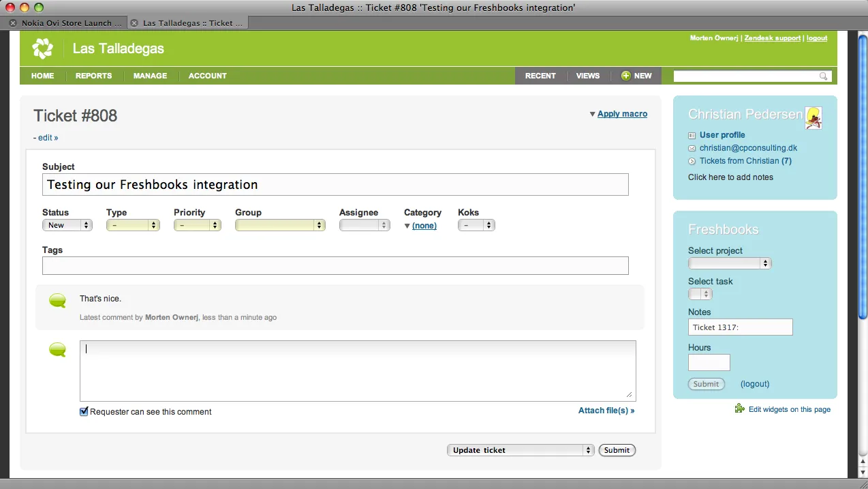Open the Priority dropdown
The height and width of the screenshot is (489, 868).
pos(197,225)
